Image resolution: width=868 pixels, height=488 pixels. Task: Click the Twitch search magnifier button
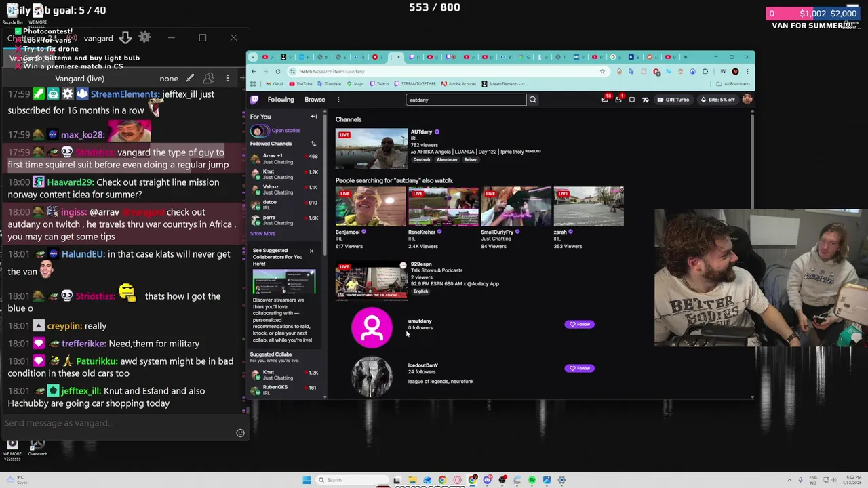click(532, 100)
